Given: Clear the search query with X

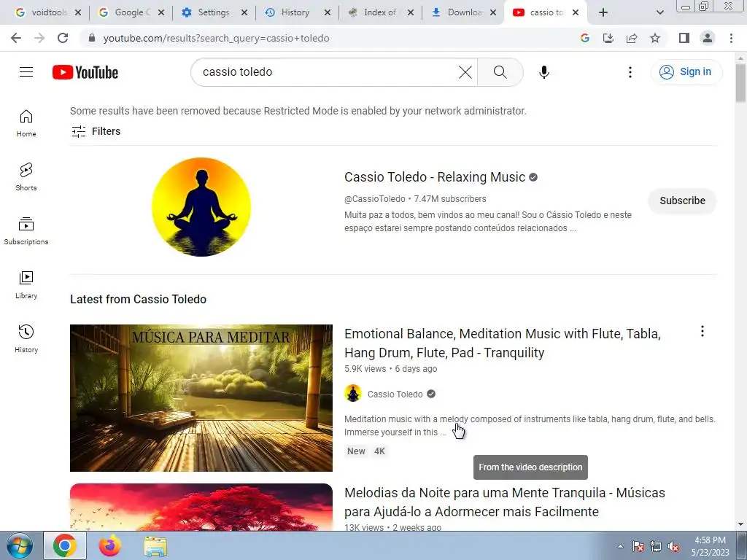Looking at the screenshot, I should [x=465, y=72].
